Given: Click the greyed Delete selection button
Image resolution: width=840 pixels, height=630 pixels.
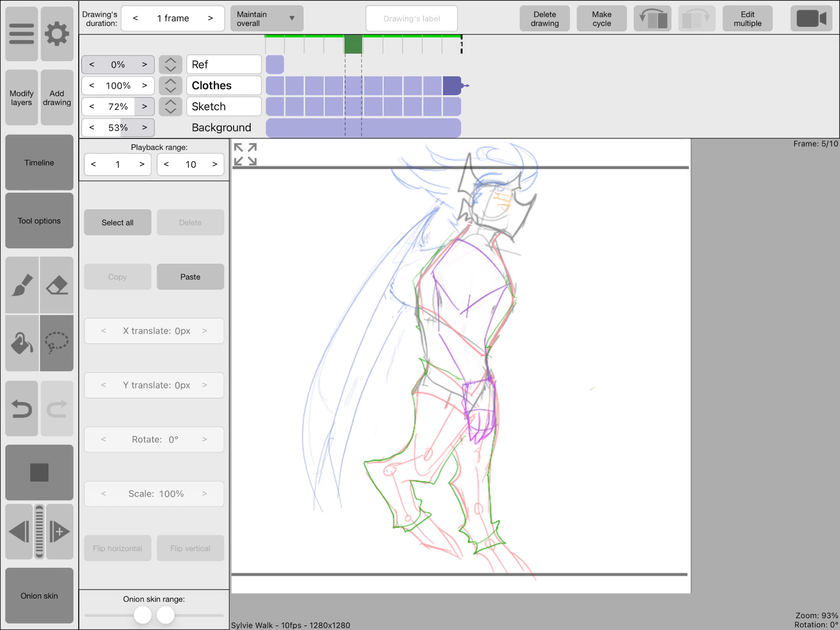Looking at the screenshot, I should [x=190, y=222].
